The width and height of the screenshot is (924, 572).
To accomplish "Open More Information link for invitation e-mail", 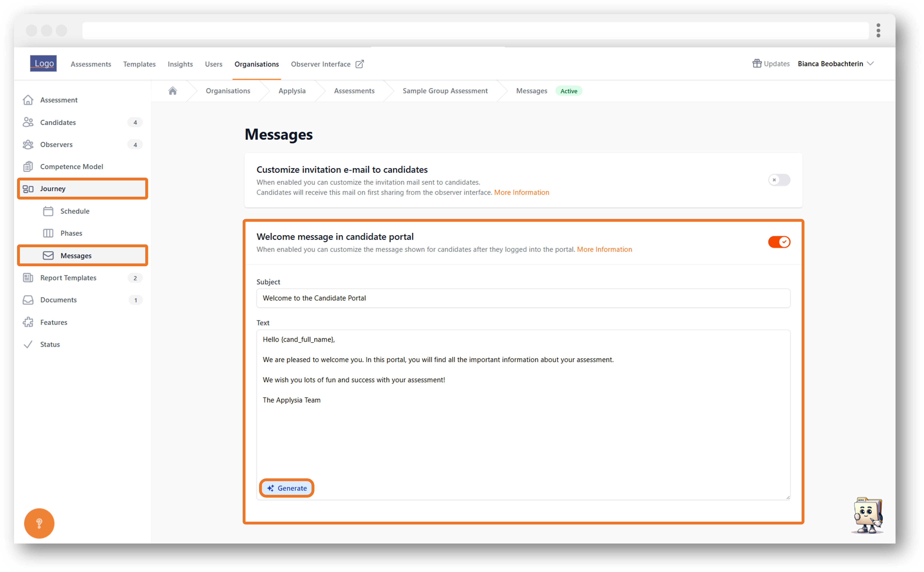I will coord(522,192).
